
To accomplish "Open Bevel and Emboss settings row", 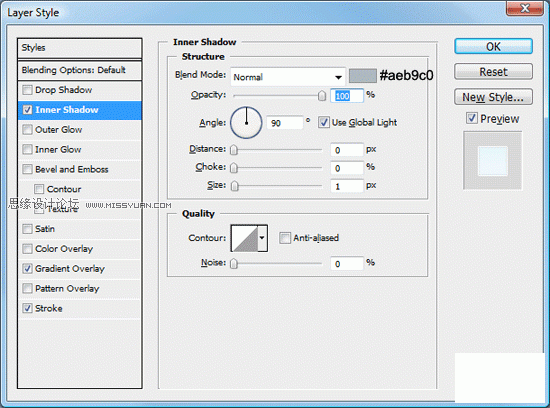I will coord(80,169).
